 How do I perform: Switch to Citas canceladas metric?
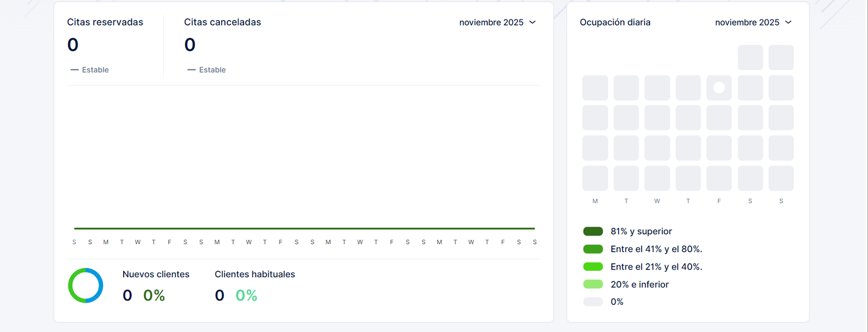pyautogui.click(x=222, y=22)
